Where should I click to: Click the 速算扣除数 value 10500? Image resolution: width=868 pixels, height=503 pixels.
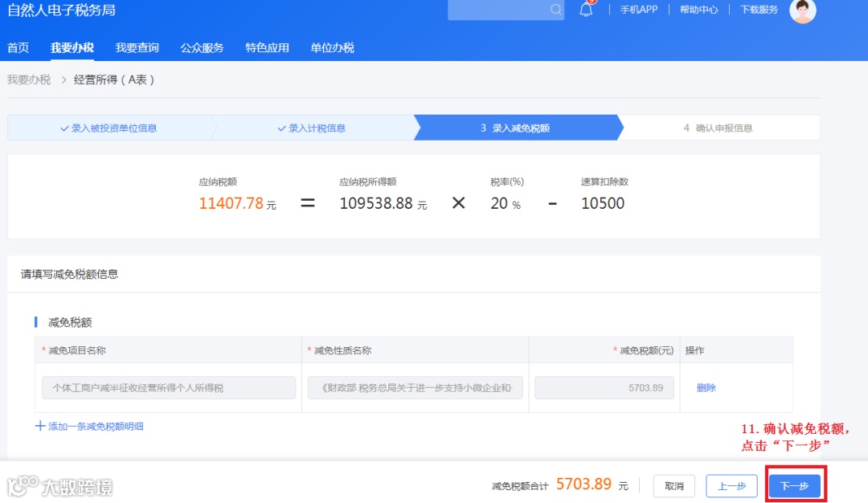click(x=603, y=203)
